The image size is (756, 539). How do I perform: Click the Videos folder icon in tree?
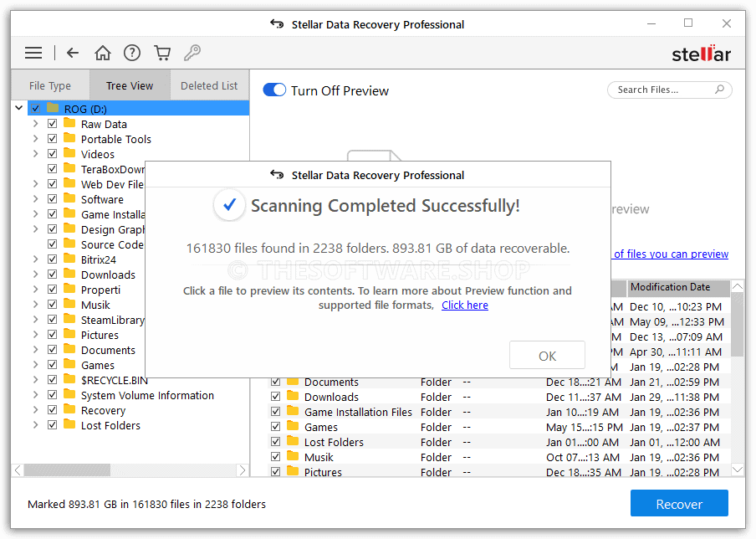(70, 153)
